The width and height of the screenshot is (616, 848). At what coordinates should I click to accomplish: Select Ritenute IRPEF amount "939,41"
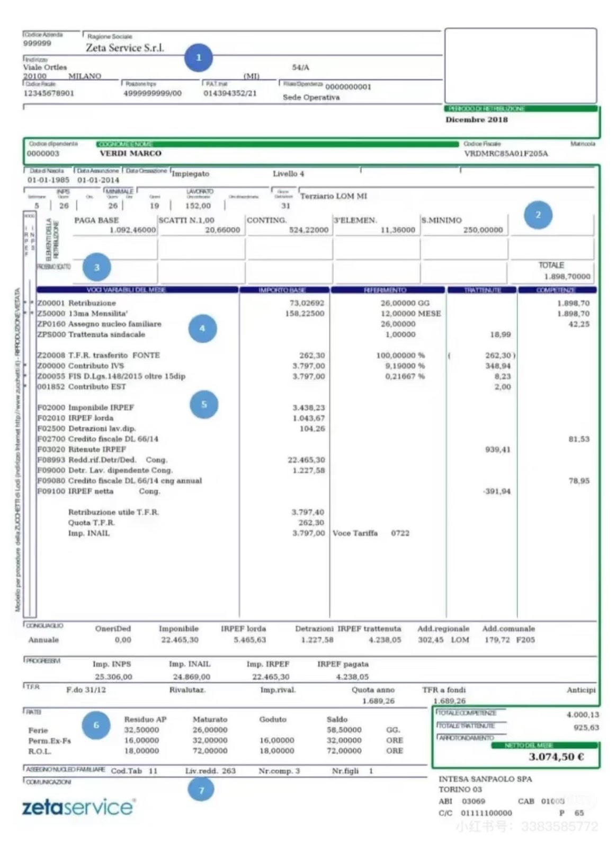point(498,449)
